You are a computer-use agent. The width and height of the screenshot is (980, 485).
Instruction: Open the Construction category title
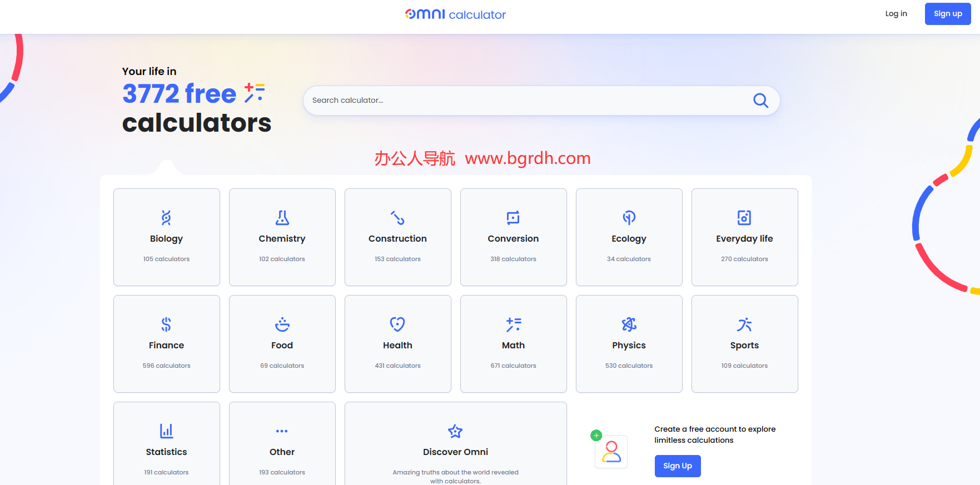point(397,239)
